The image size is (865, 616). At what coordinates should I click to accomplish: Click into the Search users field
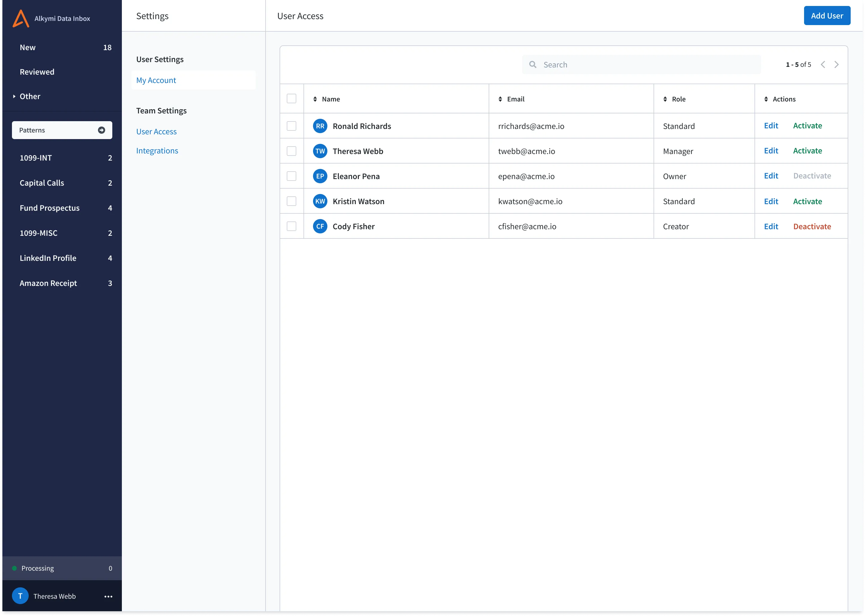coord(642,64)
